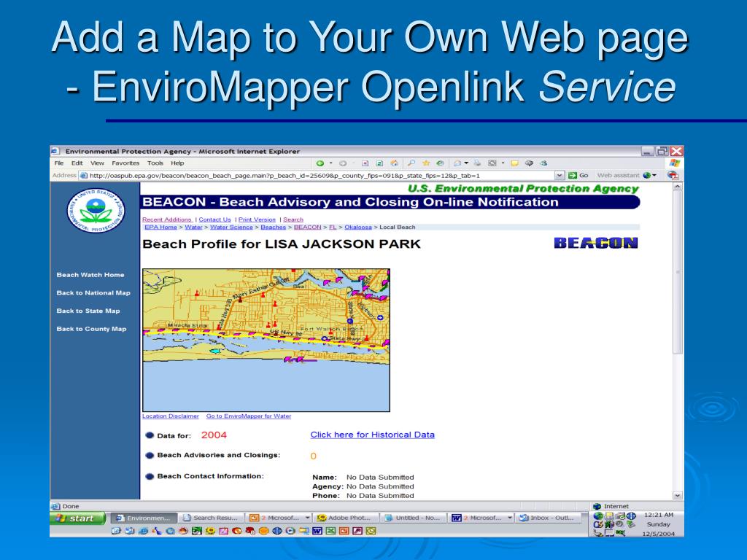Click Go to EnviroMapper for Water link
Viewport: 747px width, 560px height.
[248, 416]
